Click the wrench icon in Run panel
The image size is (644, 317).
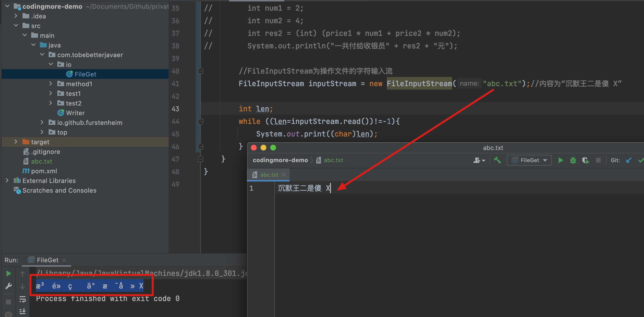coord(8,286)
